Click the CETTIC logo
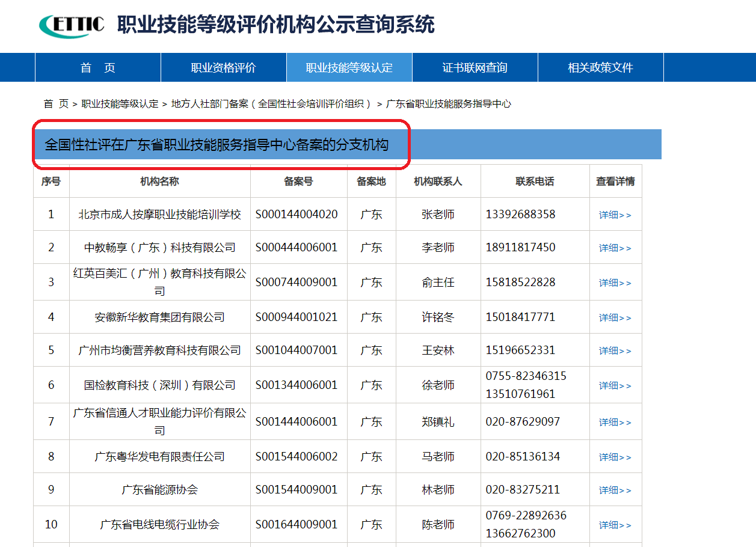Screen dimensions: 756x547 (72, 25)
